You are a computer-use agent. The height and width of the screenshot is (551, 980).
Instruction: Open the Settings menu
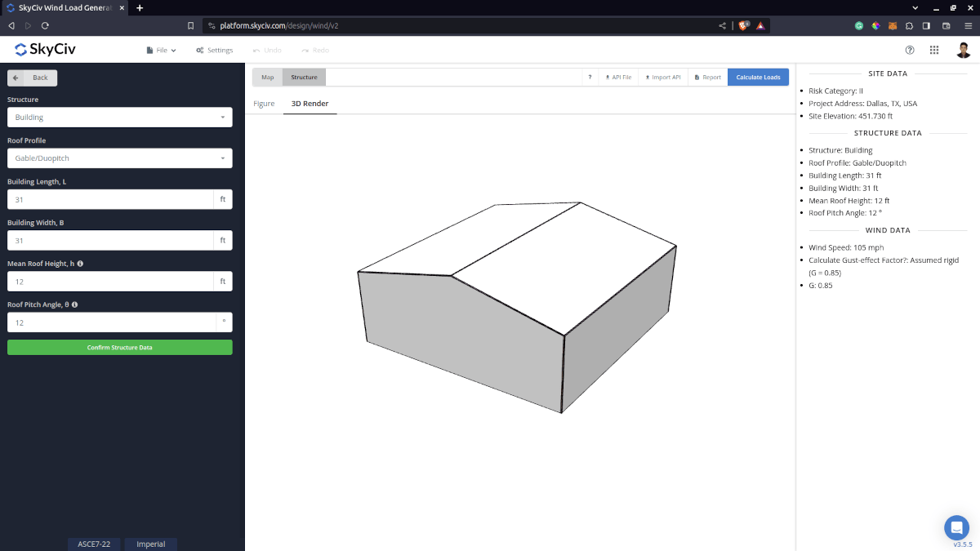[x=214, y=49]
